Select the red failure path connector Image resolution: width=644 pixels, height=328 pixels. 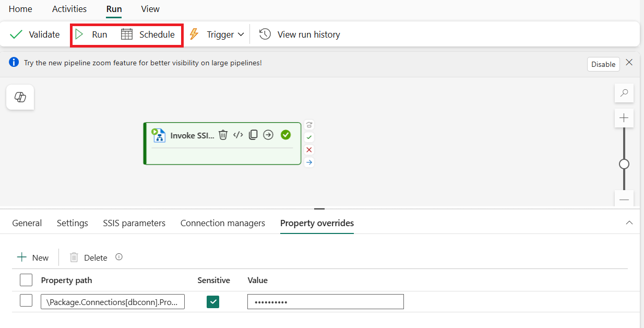(x=309, y=150)
